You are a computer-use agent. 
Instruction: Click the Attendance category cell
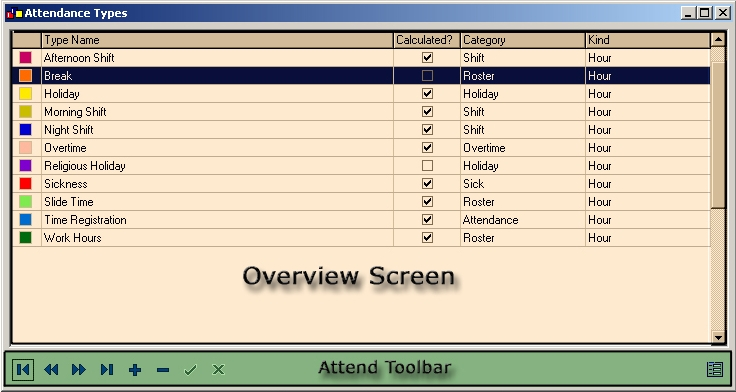523,220
